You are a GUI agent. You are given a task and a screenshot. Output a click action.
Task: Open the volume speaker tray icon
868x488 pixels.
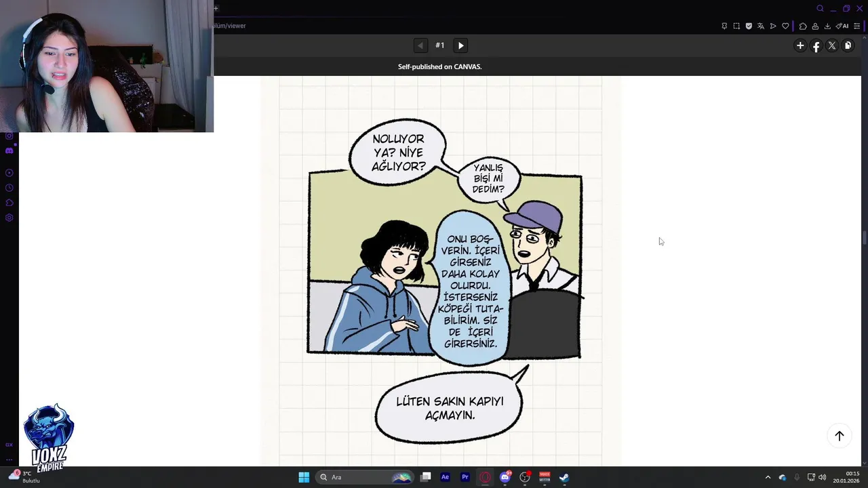click(x=823, y=477)
